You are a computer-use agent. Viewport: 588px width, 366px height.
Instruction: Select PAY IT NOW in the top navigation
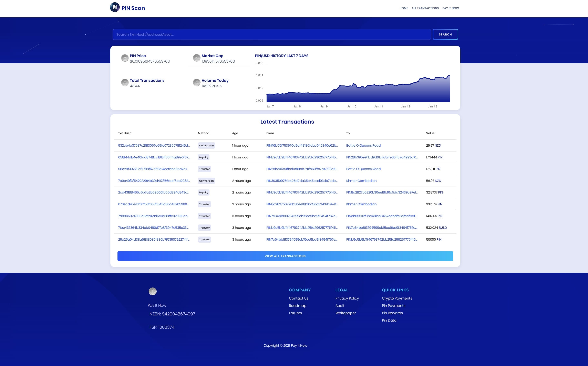(x=451, y=8)
